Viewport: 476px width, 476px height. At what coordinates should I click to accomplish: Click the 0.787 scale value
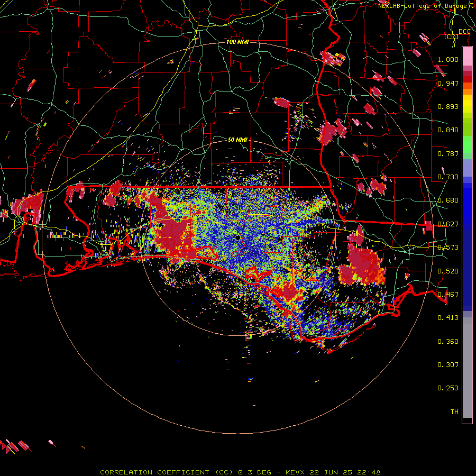click(x=448, y=153)
